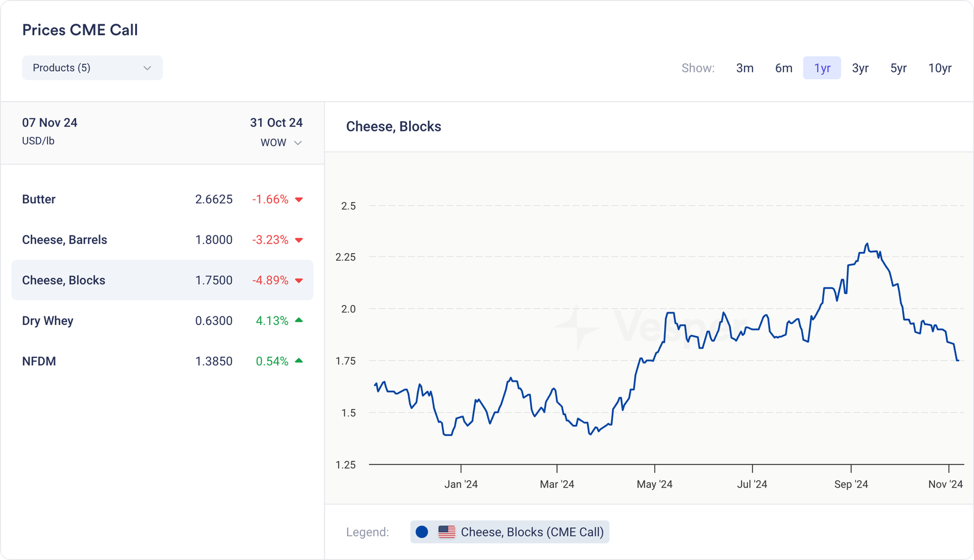Viewport: 974px width, 560px height.
Task: Click Cheese, Blocks red down arrow
Action: [x=299, y=281]
